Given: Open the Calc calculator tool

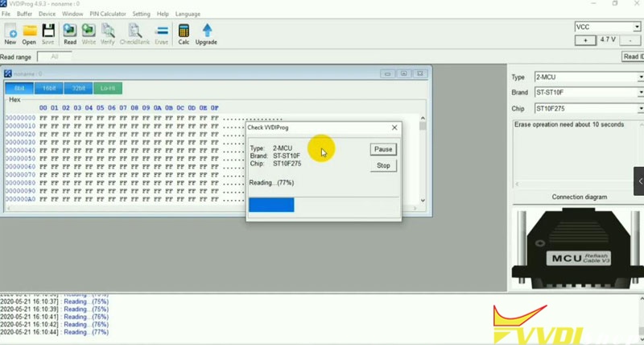Looking at the screenshot, I should pyautogui.click(x=184, y=35).
